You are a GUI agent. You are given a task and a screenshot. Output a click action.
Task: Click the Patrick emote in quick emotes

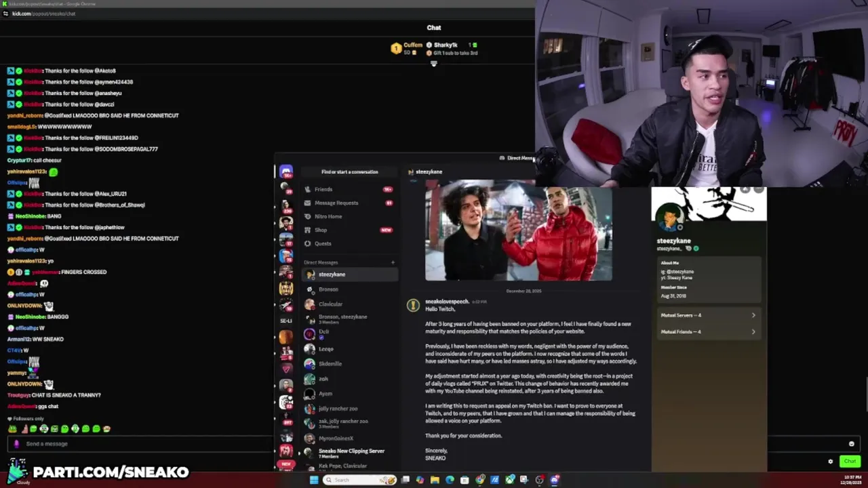pyautogui.click(x=25, y=429)
